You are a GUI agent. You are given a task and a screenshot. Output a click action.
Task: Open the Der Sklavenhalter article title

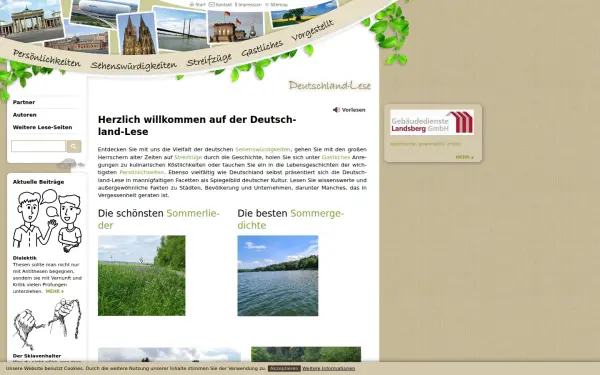click(x=37, y=356)
